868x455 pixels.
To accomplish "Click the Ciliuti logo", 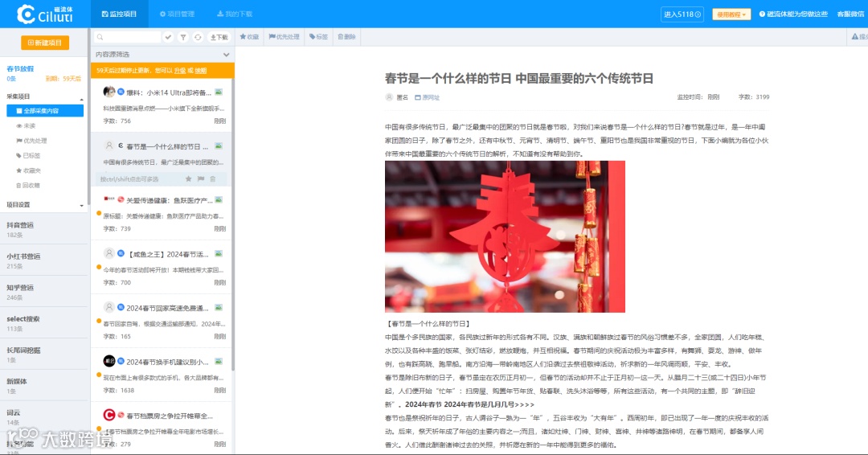I will click(x=45, y=14).
